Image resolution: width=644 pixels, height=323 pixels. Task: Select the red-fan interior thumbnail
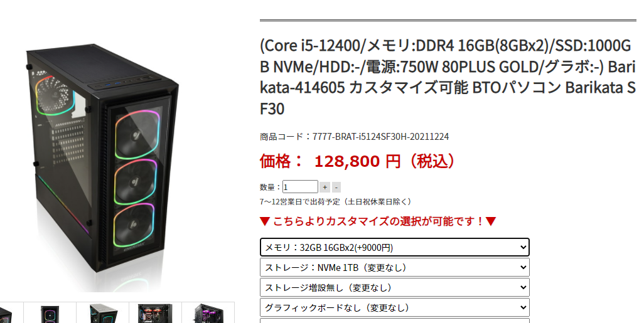tap(155, 313)
